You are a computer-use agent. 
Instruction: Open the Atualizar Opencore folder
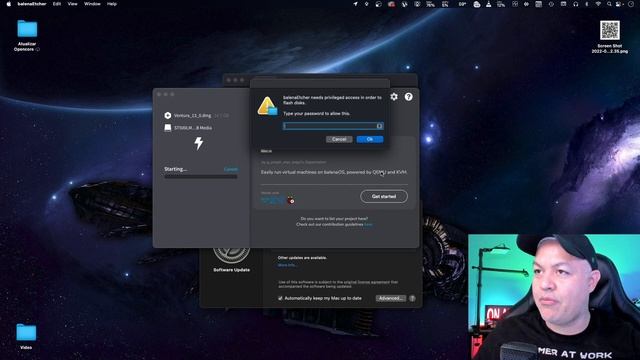point(27,29)
